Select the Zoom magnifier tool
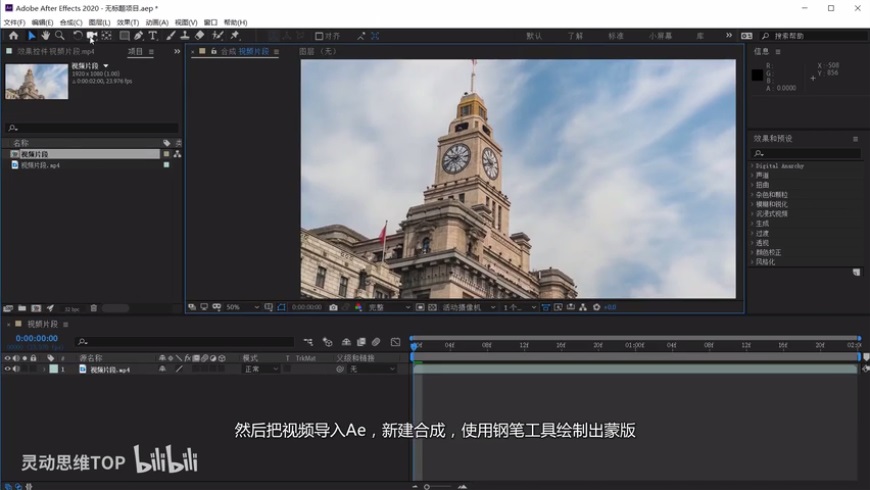870x490 pixels. [x=59, y=36]
